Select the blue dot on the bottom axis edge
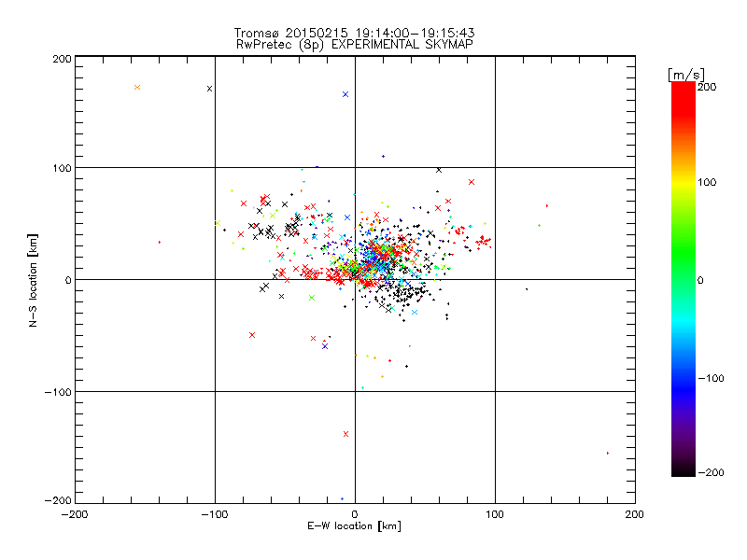Screen dimensions: 747x560 (x=342, y=499)
